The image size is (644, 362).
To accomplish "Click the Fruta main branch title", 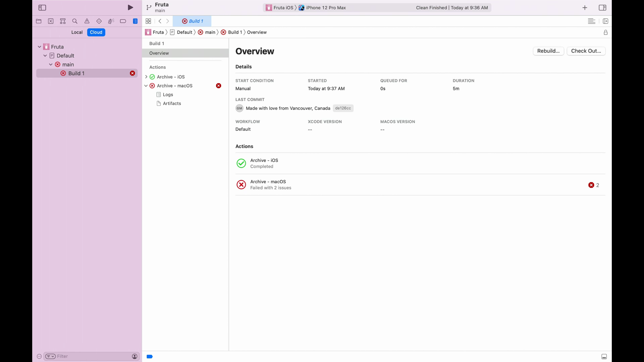I will pos(162,7).
